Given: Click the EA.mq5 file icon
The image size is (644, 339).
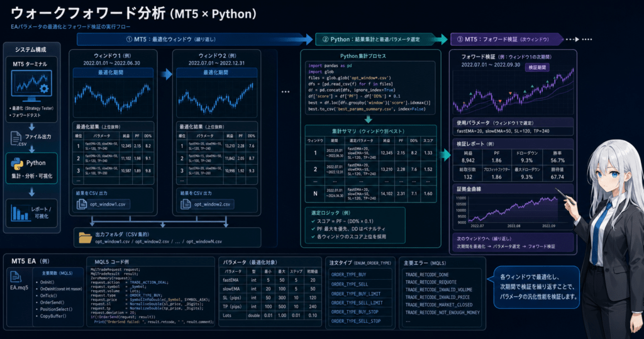Looking at the screenshot, I should [x=16, y=277].
